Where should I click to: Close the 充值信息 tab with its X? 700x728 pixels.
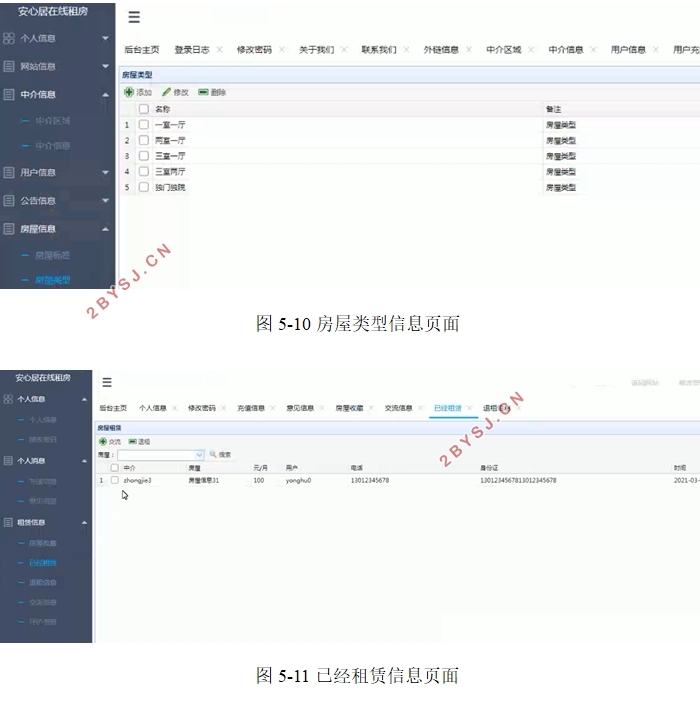[x=272, y=408]
